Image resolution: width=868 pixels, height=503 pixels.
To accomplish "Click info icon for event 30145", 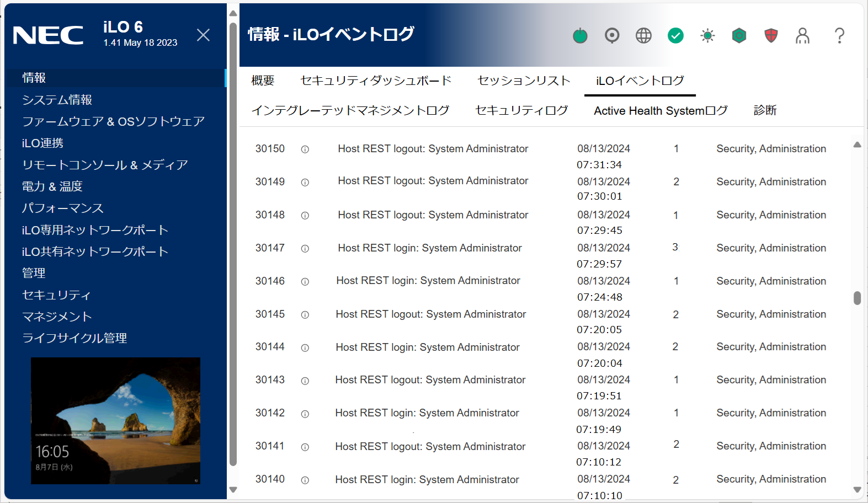I will pyautogui.click(x=305, y=315).
